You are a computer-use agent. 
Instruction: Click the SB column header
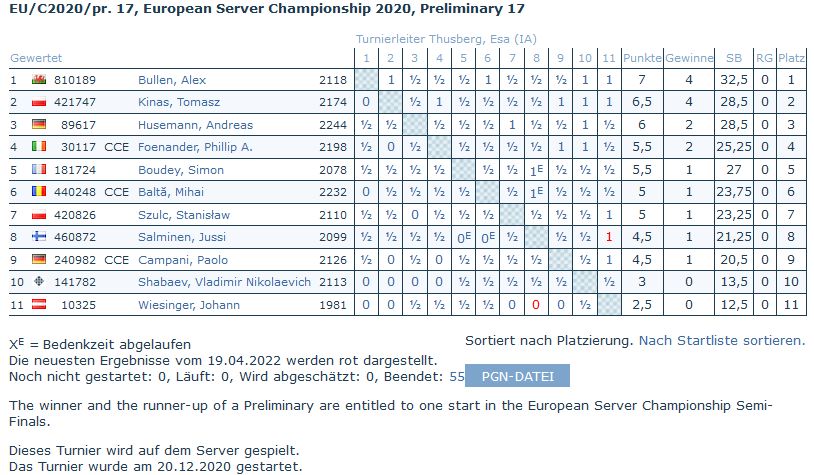pyautogui.click(x=734, y=58)
